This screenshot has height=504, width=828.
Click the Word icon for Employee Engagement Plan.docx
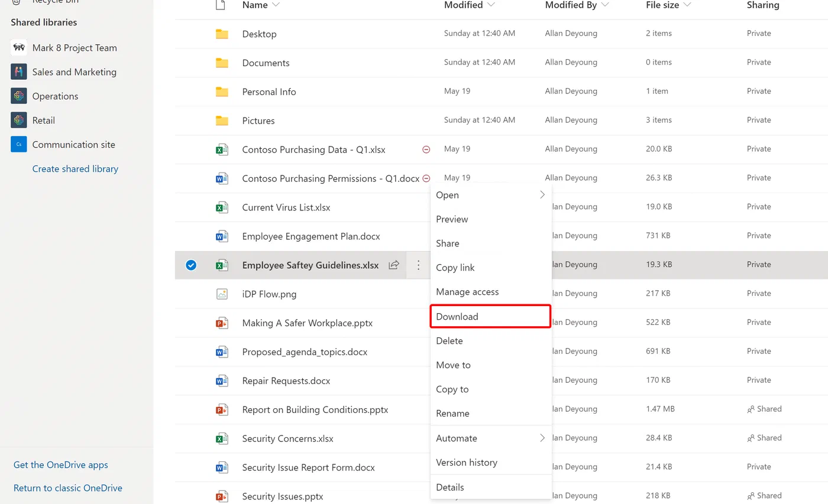click(222, 236)
